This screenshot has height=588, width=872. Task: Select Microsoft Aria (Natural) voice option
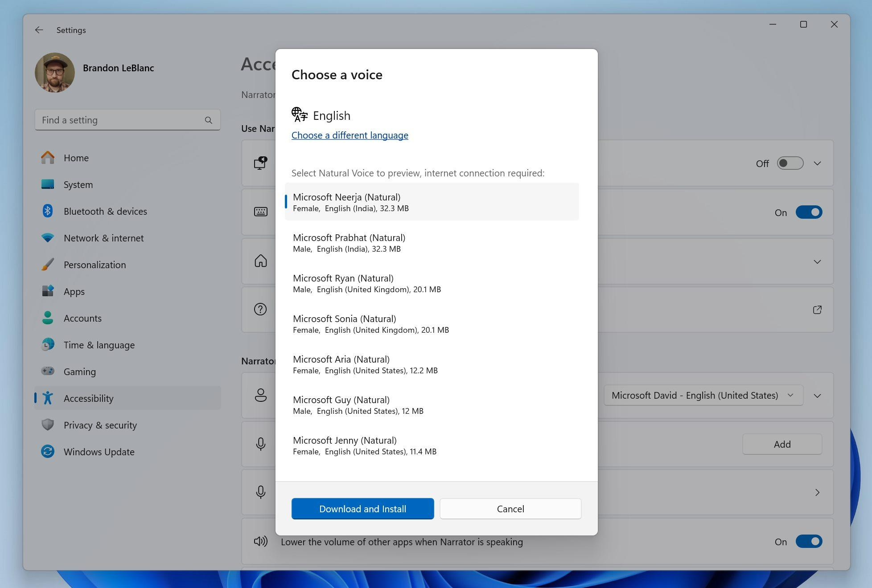coord(436,363)
